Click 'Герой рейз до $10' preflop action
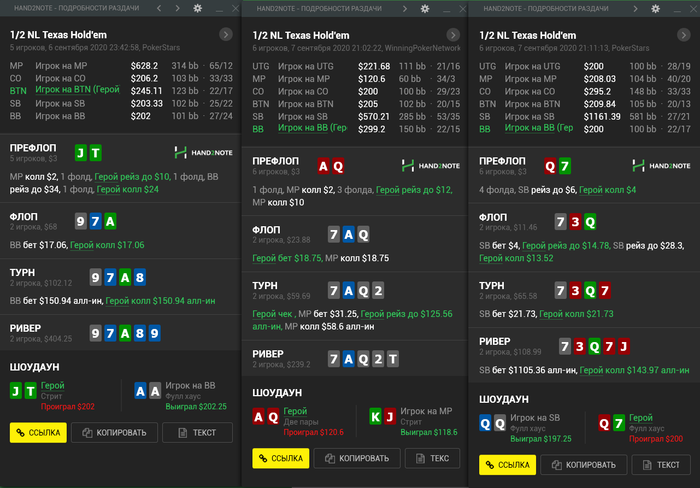 (x=132, y=177)
